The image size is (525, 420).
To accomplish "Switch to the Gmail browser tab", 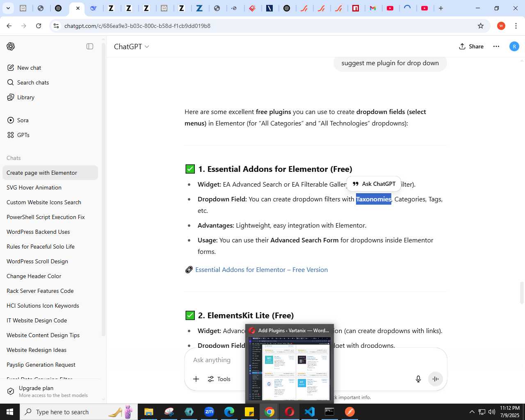I will coord(373,8).
